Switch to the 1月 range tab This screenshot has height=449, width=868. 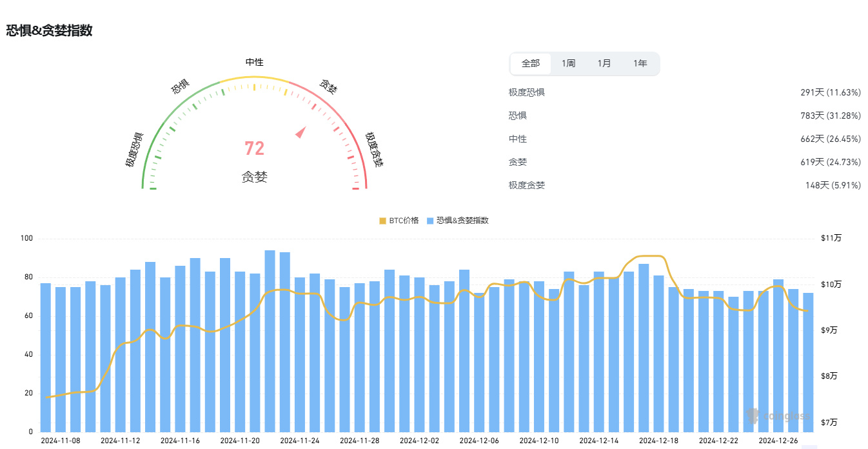point(604,64)
